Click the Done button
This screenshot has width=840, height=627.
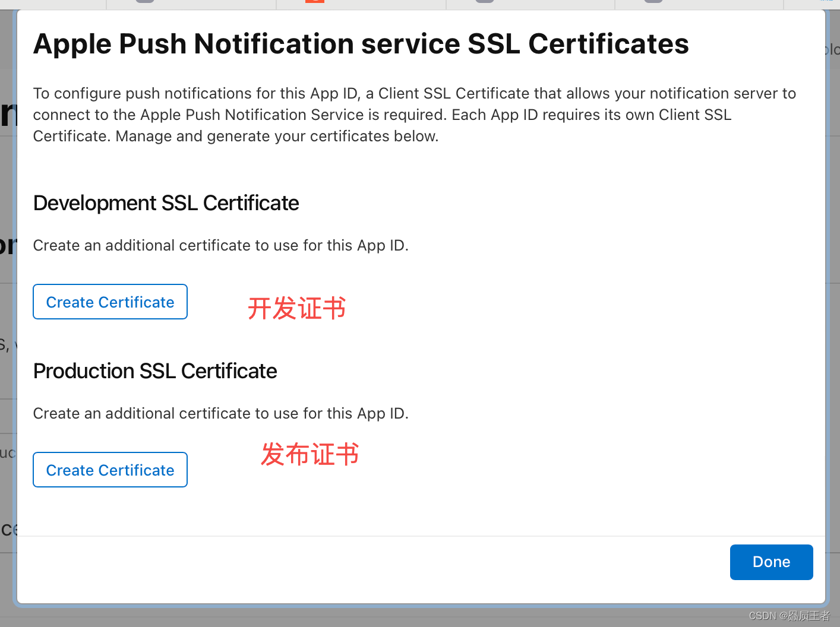pos(771,562)
